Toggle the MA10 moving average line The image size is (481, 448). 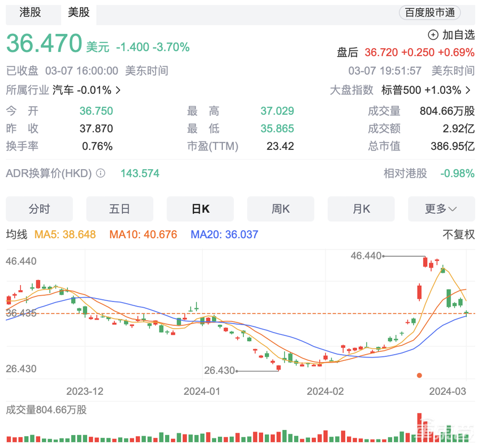click(x=143, y=234)
